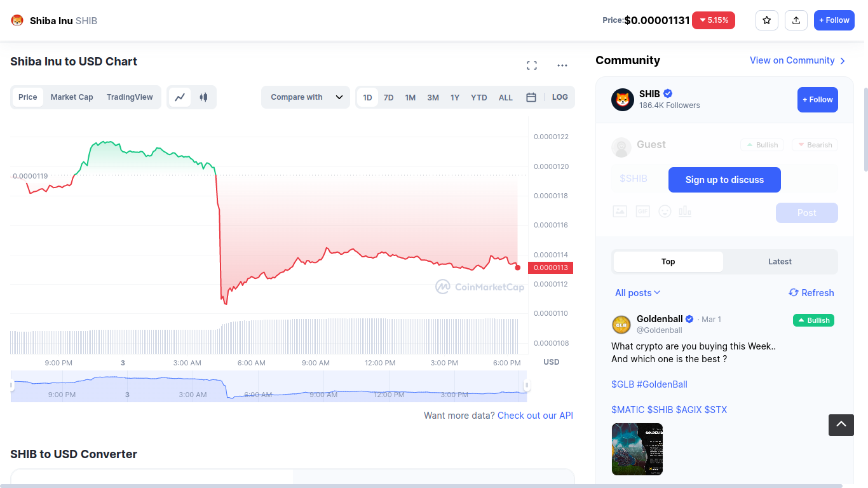Click the chevron beside View on Community

tap(843, 61)
